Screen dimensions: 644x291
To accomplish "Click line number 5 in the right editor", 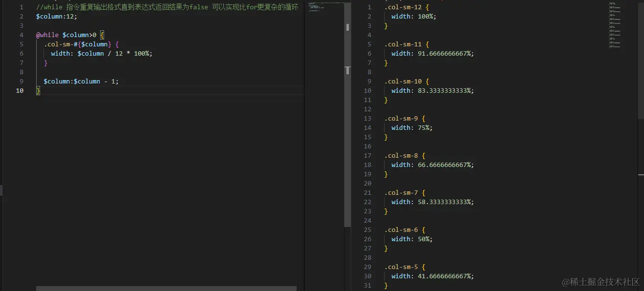I will (x=369, y=44).
